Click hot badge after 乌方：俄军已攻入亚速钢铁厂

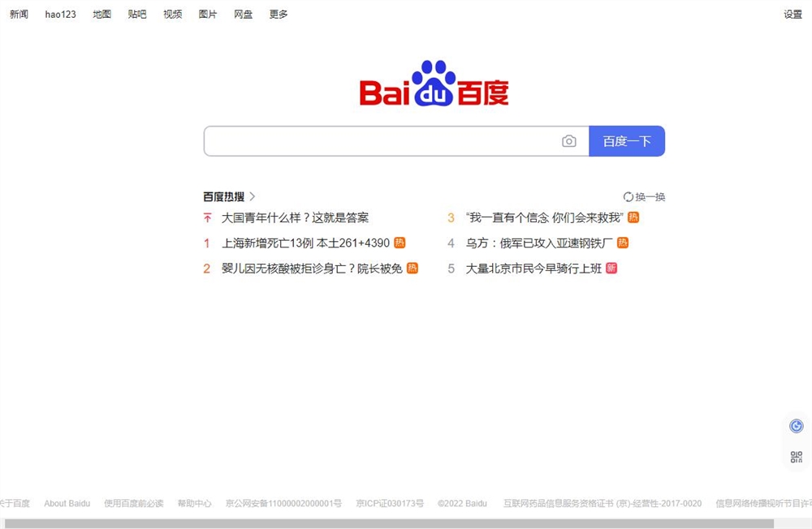pos(623,243)
